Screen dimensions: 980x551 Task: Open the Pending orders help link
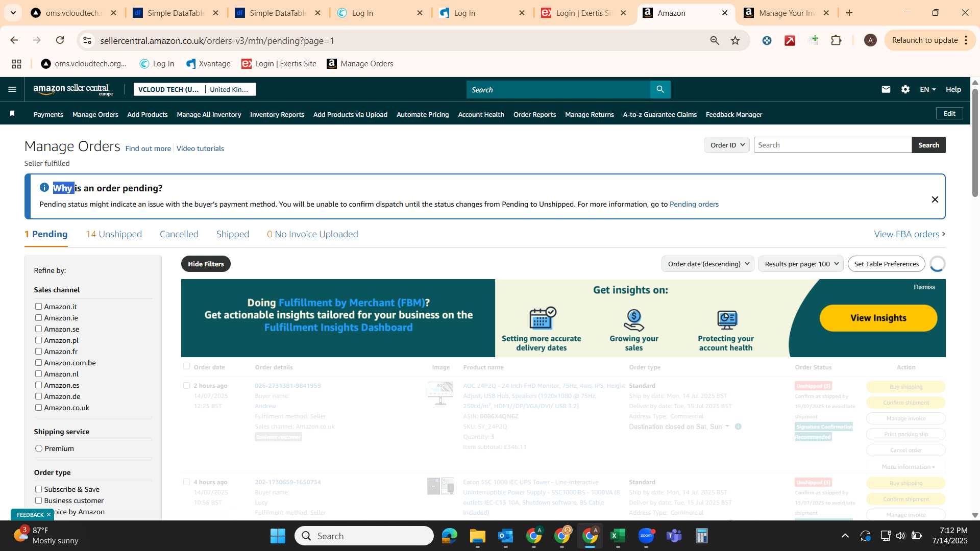tap(694, 204)
